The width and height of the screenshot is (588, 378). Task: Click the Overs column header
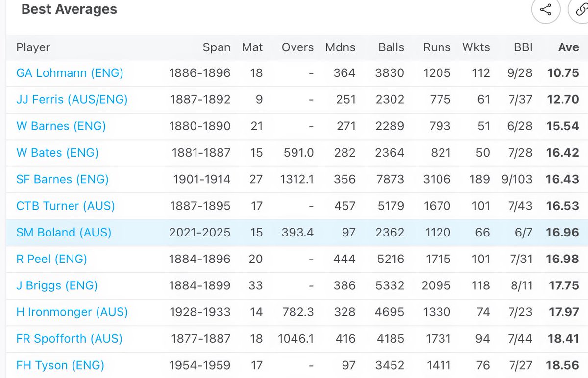(297, 47)
